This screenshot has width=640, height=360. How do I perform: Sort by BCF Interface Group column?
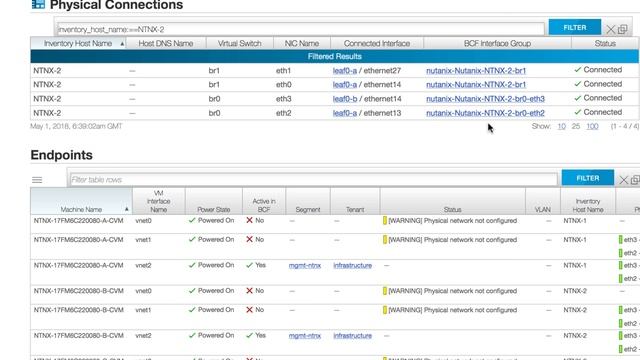tap(497, 43)
